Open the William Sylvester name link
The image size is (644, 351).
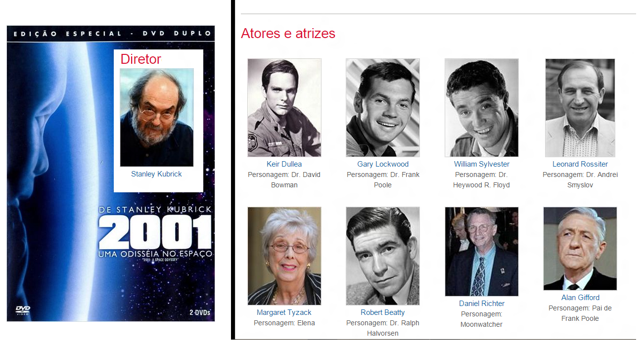pyautogui.click(x=482, y=164)
